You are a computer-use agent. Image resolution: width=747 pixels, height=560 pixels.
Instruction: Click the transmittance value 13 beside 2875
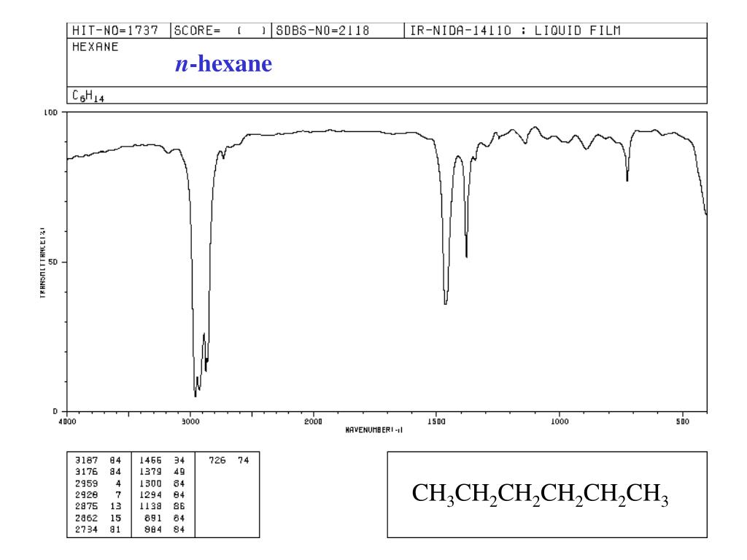click(116, 506)
